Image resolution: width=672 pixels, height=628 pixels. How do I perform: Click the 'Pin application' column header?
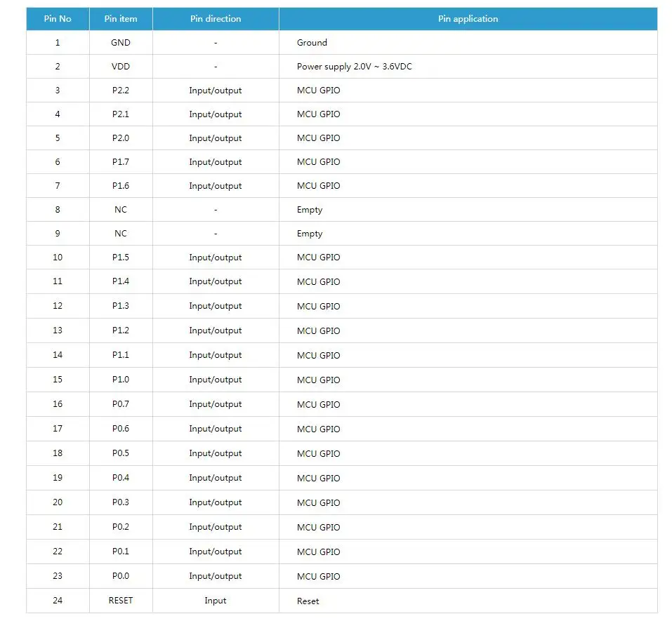coord(468,19)
